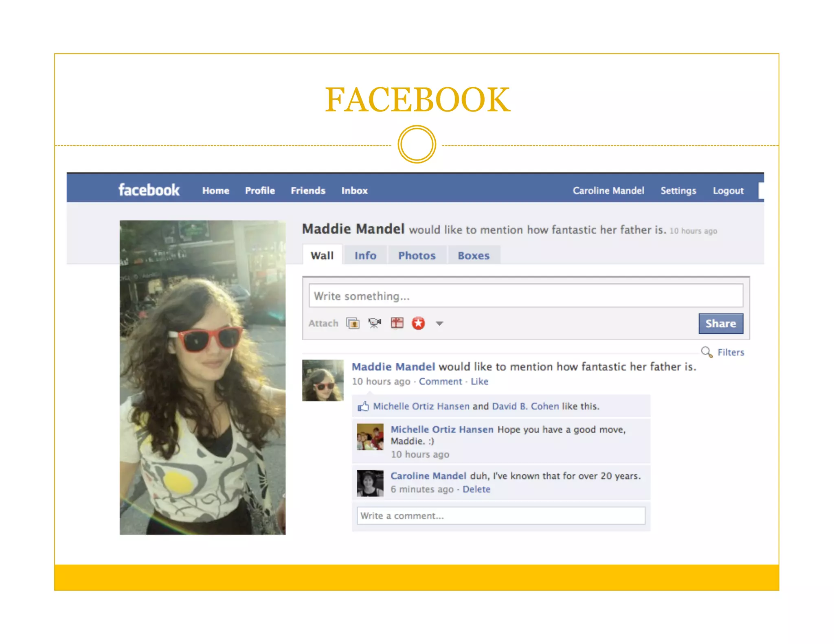834x644 pixels.
Task: Attach a gift using gift icon
Action: (397, 323)
